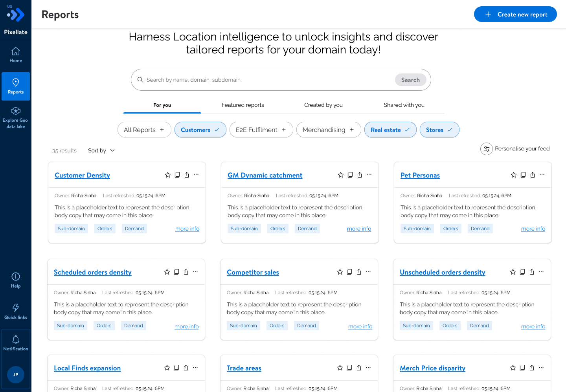Click the Create new report button
The width and height of the screenshot is (566, 392).
(x=515, y=14)
